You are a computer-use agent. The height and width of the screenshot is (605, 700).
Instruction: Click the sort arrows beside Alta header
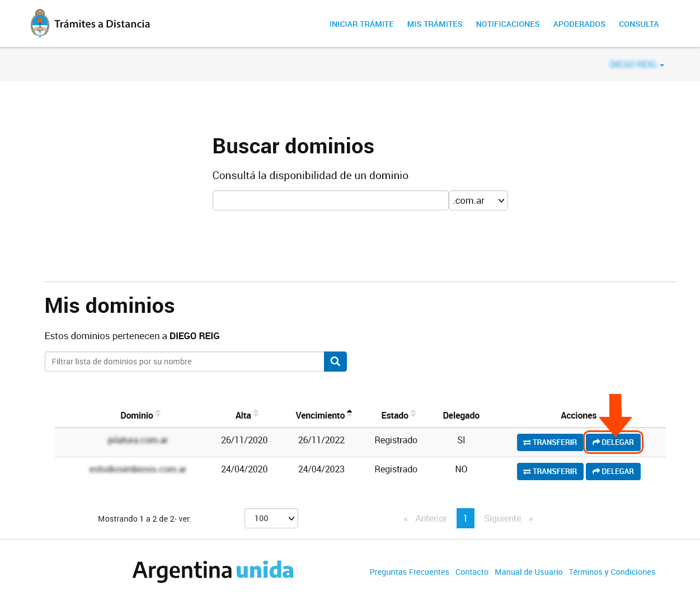(x=257, y=414)
